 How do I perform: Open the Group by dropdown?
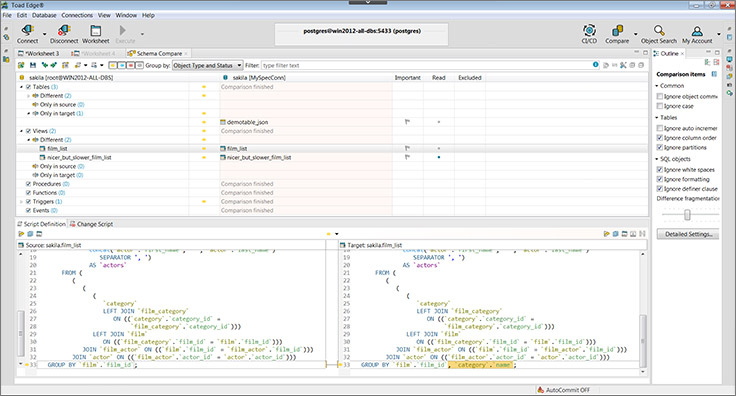(x=207, y=65)
